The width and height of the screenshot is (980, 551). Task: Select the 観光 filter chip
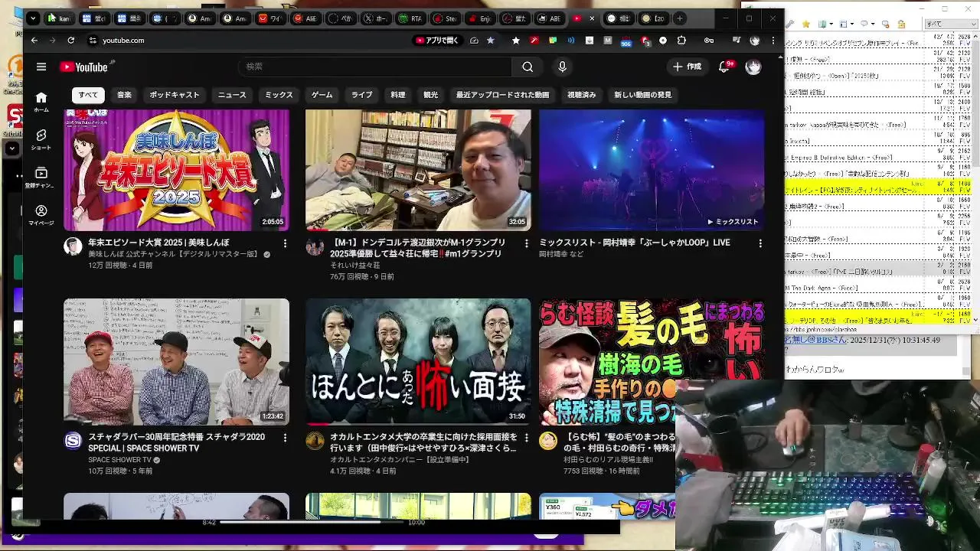[x=431, y=95]
